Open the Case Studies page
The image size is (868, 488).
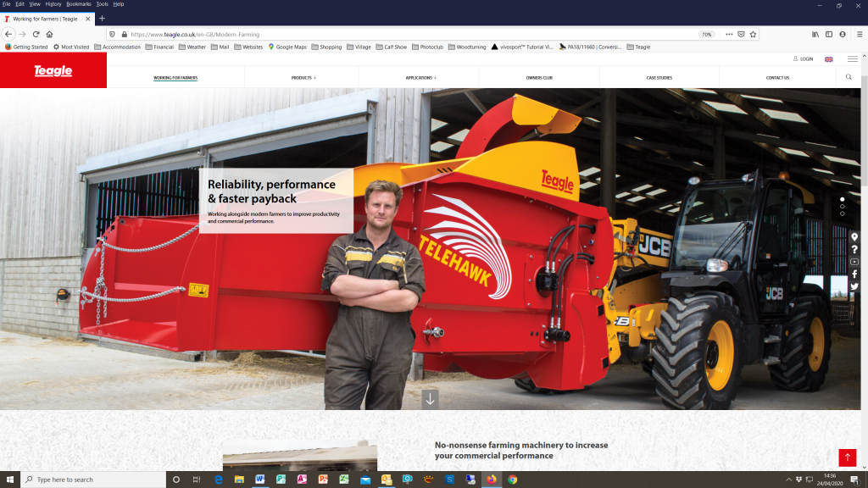click(659, 77)
